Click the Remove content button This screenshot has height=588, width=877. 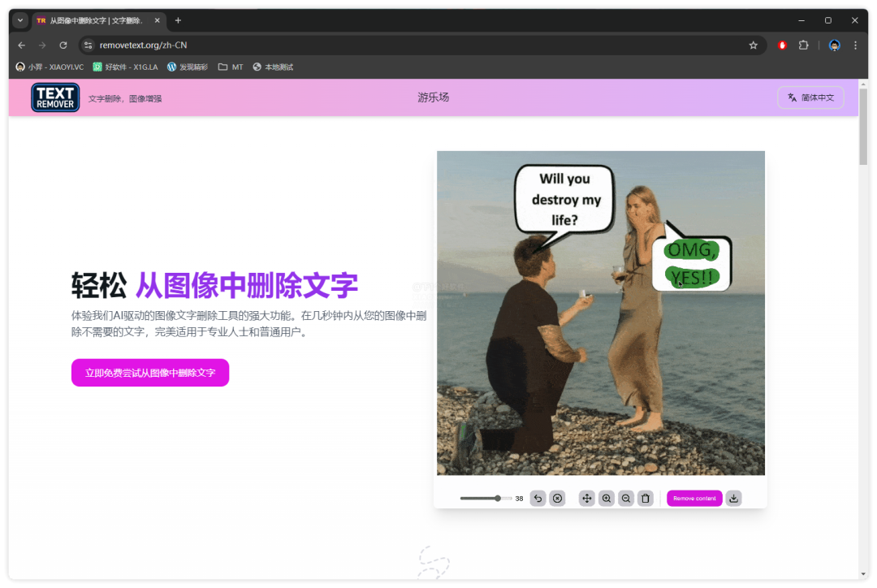[694, 499]
